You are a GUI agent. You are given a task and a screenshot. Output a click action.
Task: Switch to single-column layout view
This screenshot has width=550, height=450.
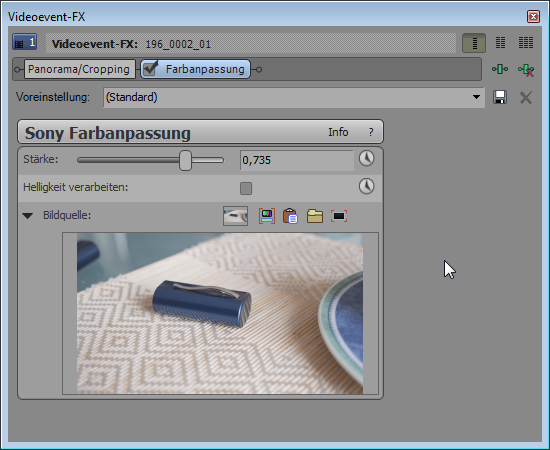pyautogui.click(x=474, y=43)
